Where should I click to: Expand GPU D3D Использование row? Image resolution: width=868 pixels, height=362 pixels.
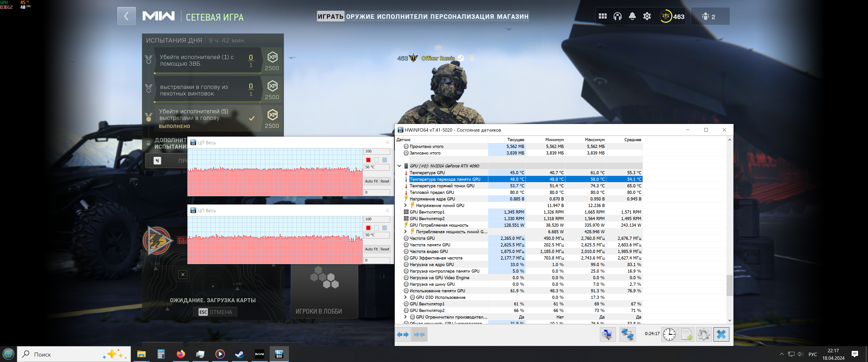click(405, 297)
